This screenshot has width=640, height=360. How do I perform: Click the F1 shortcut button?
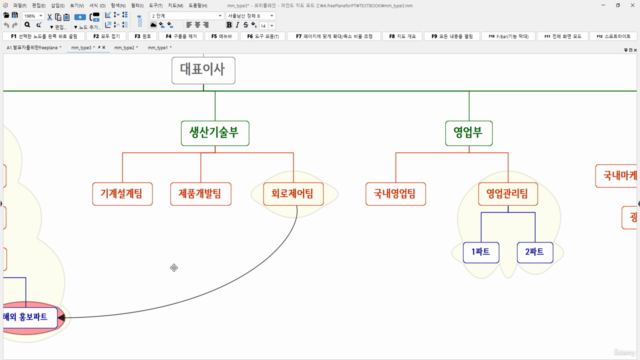pos(44,36)
